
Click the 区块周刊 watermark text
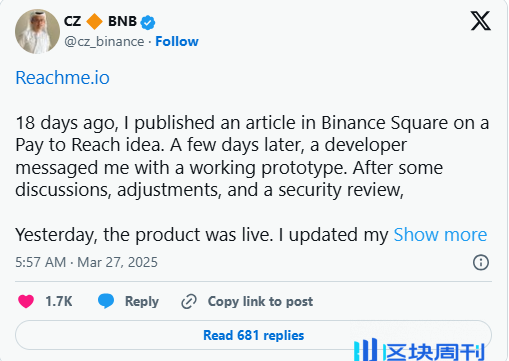pyautogui.click(x=433, y=352)
